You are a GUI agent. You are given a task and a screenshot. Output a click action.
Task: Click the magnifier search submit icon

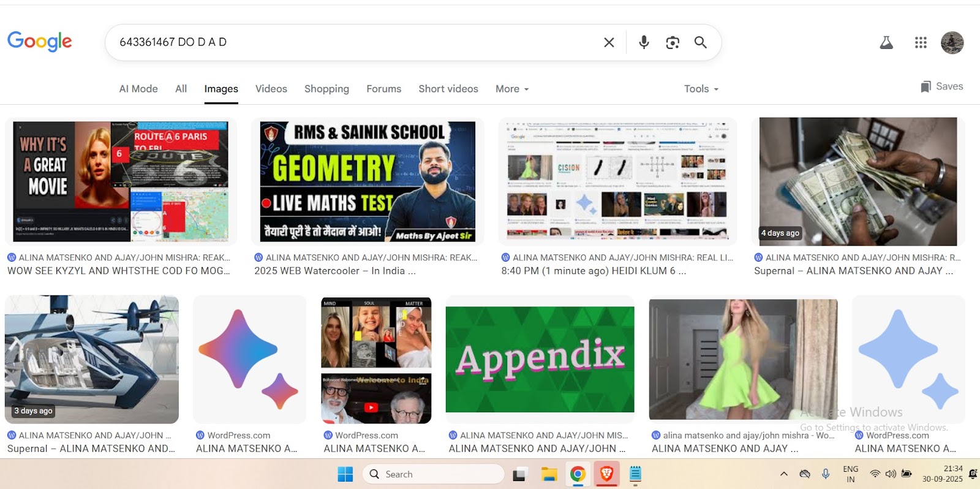(701, 42)
